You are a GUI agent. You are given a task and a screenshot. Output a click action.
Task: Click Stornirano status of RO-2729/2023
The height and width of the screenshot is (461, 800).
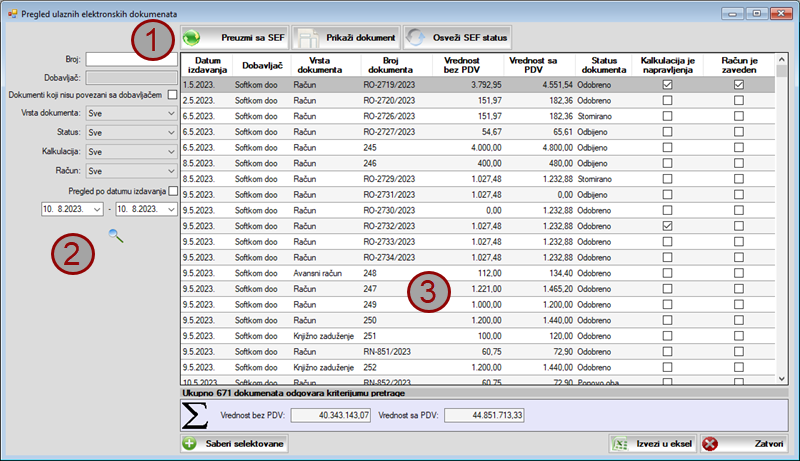click(x=594, y=179)
